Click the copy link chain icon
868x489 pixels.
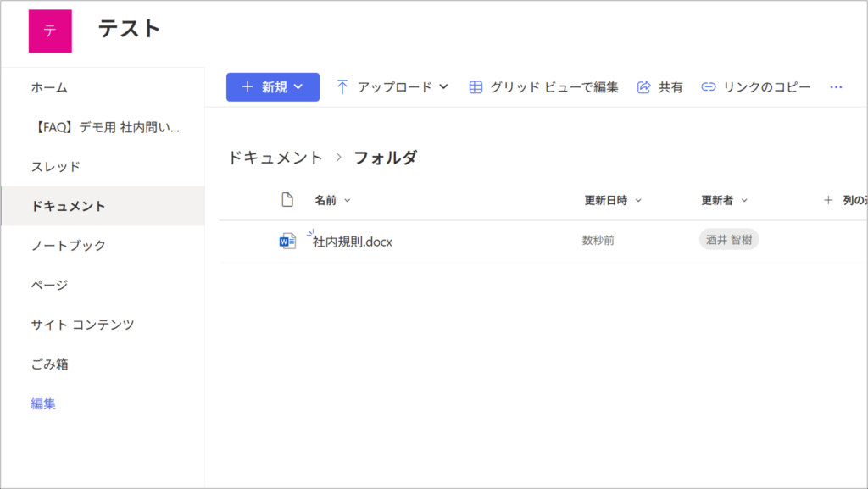708,86
